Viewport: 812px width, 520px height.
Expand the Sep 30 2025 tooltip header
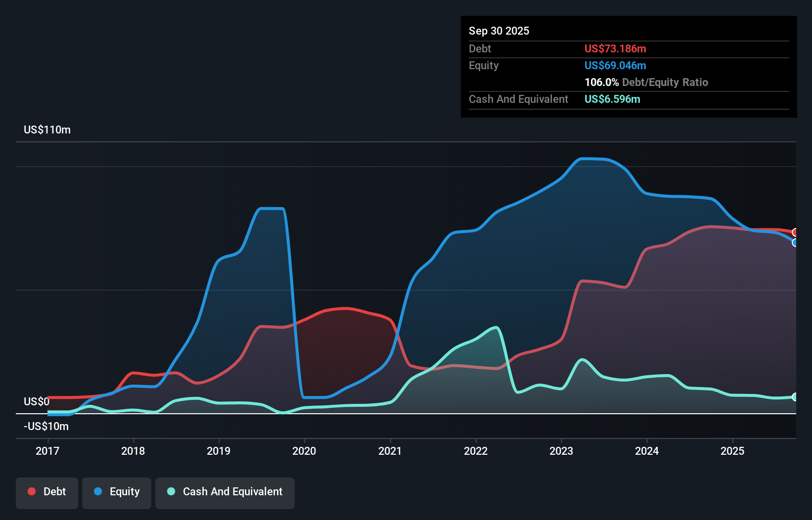(499, 31)
